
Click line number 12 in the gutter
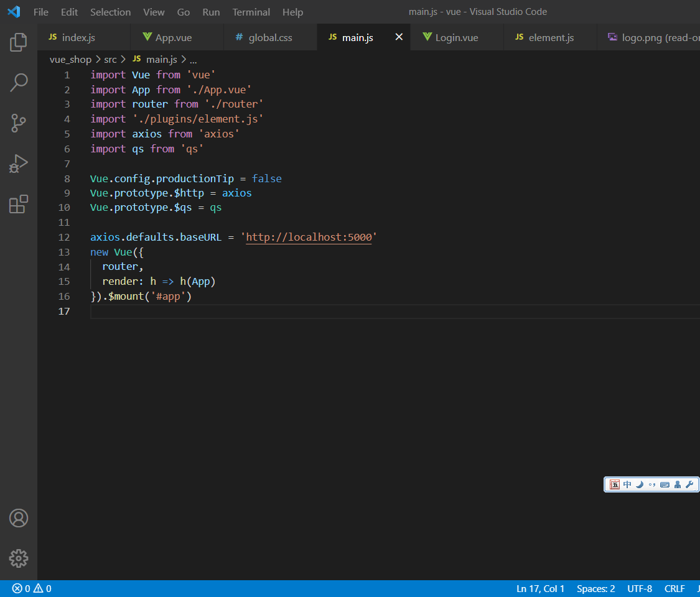coord(64,238)
